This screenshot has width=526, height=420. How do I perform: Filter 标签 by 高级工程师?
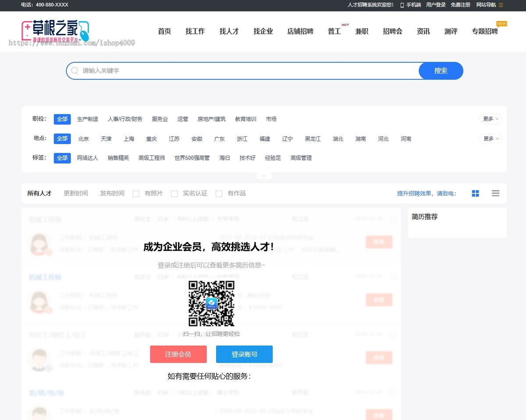(152, 158)
